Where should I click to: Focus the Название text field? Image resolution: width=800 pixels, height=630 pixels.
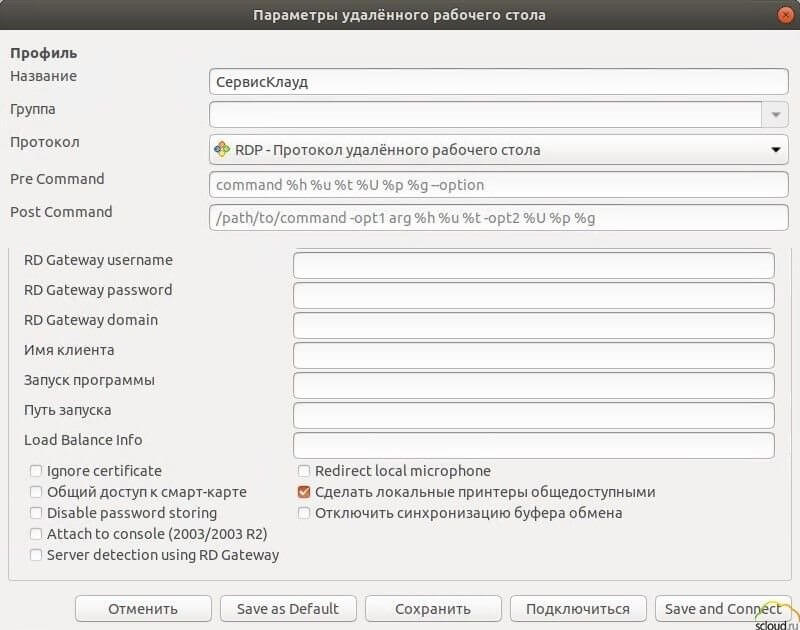click(498, 82)
